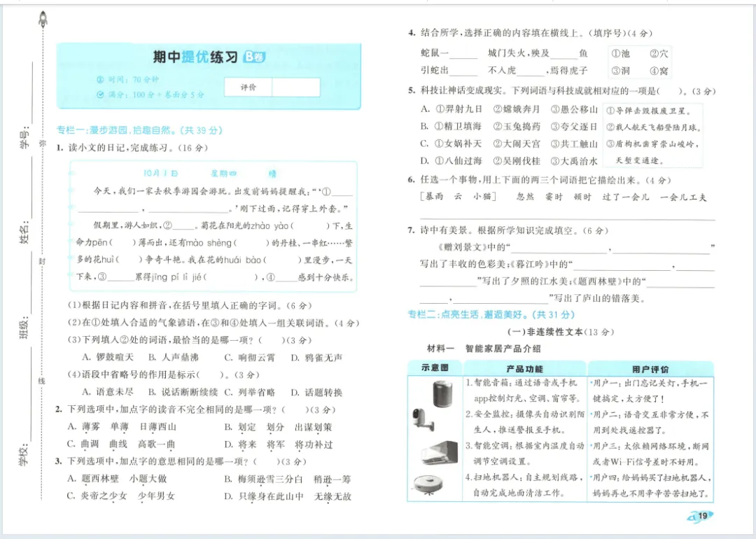Viewport: 756px width, 539px height.
Task: Click the blank after pinyin mào shèng
Action: pyautogui.click(x=251, y=243)
